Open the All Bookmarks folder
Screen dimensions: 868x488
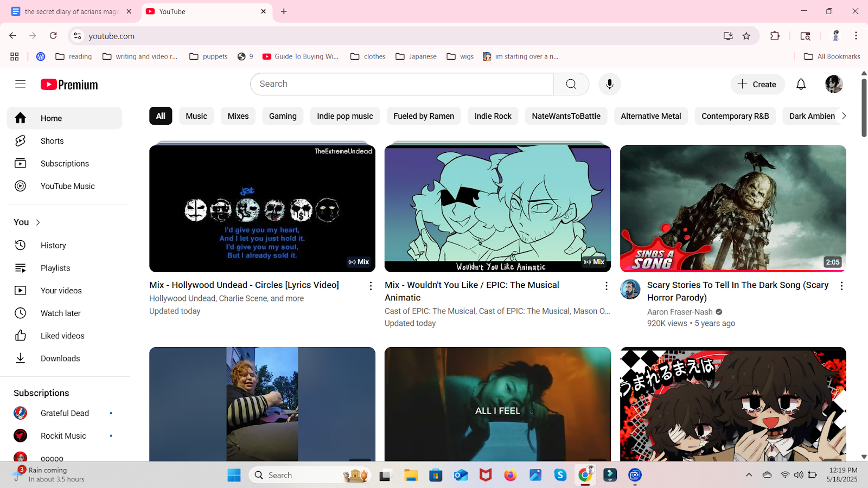[x=832, y=56]
